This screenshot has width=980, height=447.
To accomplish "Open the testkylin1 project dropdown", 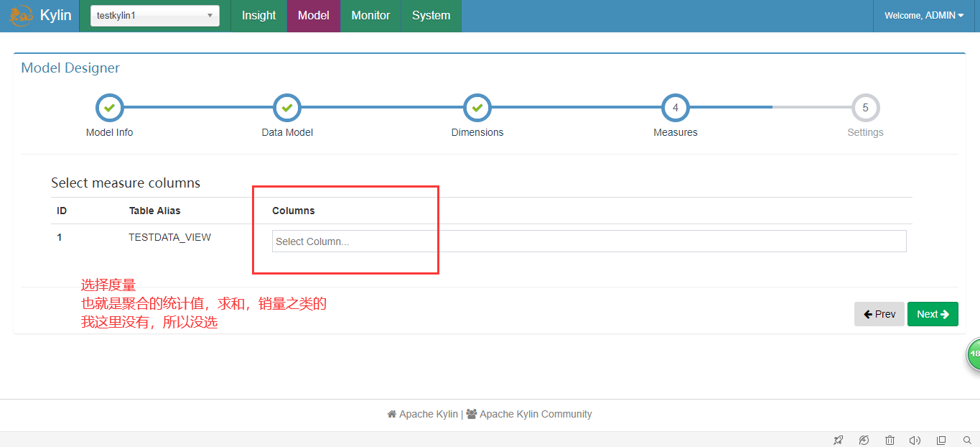I will [155, 16].
